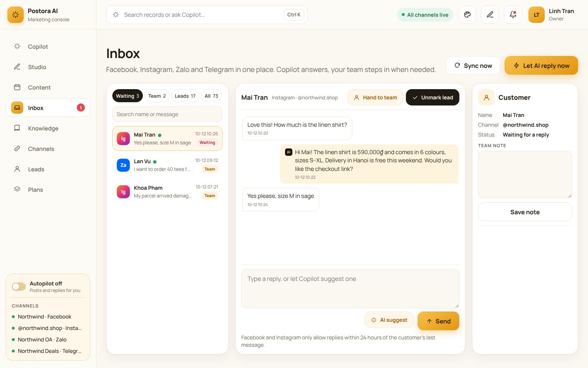Click Let AI reply now
This screenshot has width=588, height=368.
(541, 65)
